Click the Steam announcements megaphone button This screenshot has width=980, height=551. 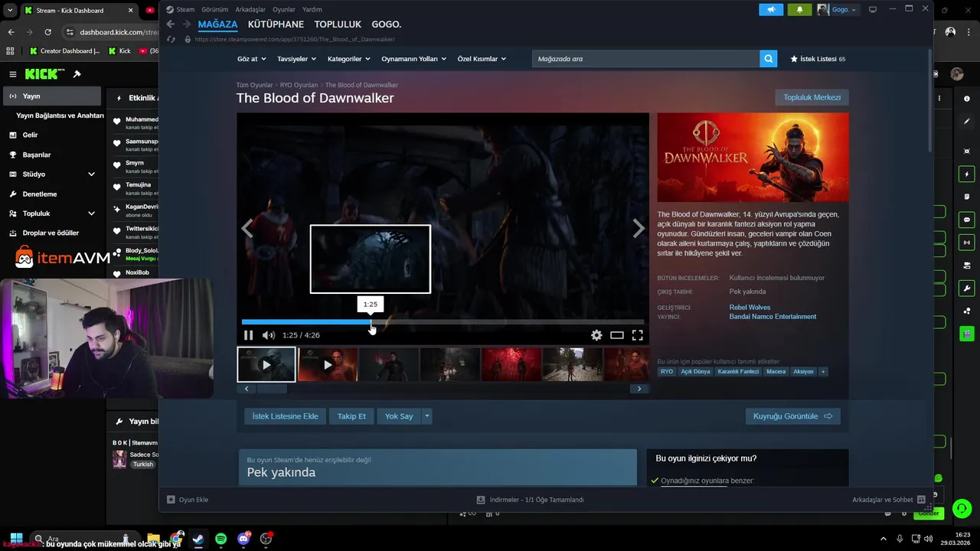click(771, 9)
